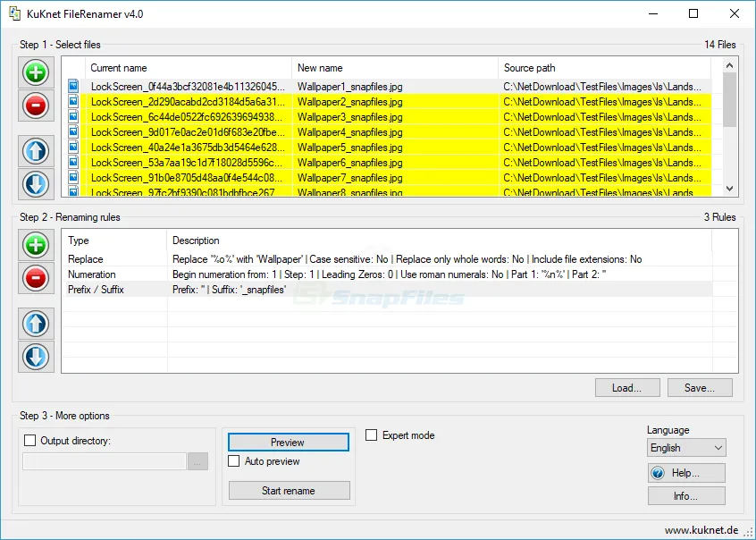
Task: Delete renaming rule with Step 2 red minus
Action: pos(36,278)
